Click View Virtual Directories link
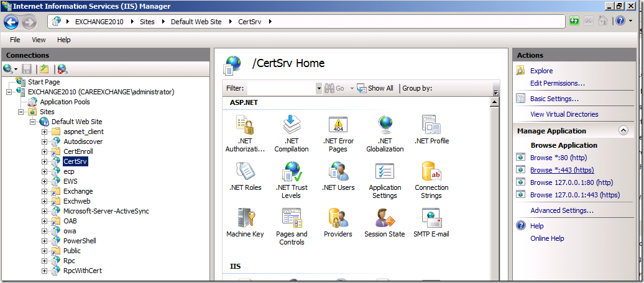 [564, 114]
